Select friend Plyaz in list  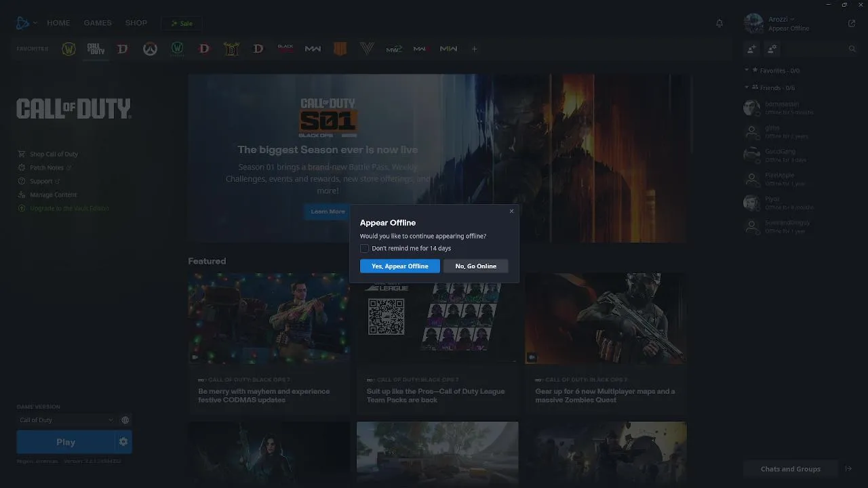pos(800,203)
